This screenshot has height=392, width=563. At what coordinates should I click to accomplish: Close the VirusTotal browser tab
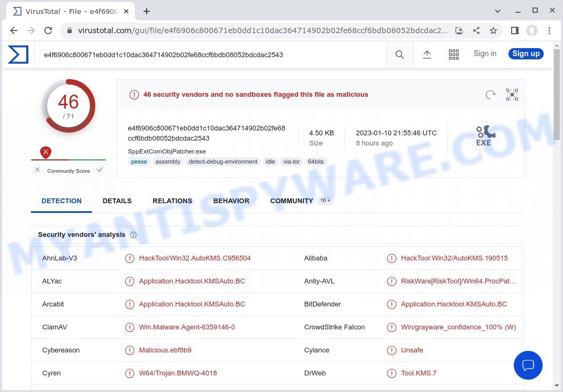tap(126, 11)
